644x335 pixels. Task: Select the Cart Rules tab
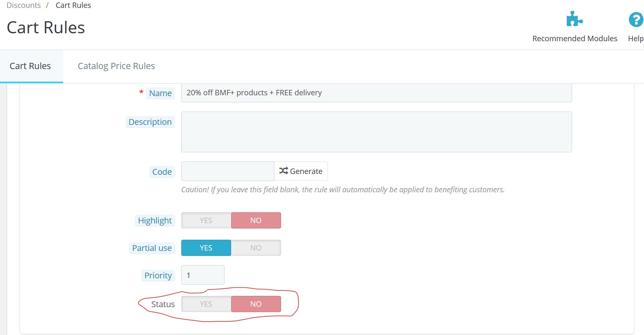click(30, 66)
